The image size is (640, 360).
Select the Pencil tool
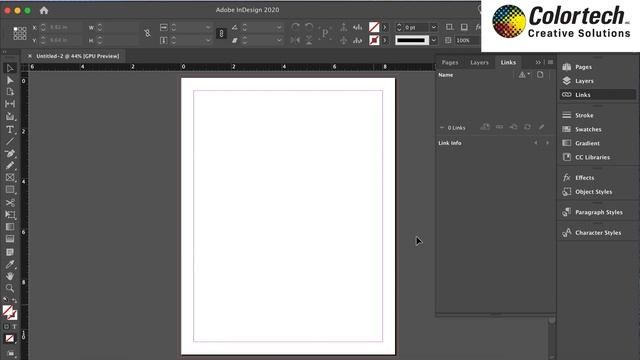(x=10, y=166)
